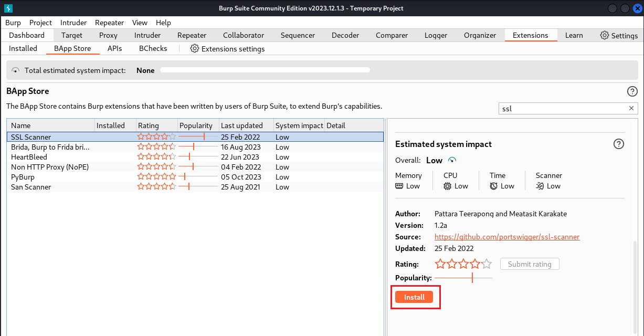
Task: Open the ssl-scanner GitHub source link
Action: [507, 237]
